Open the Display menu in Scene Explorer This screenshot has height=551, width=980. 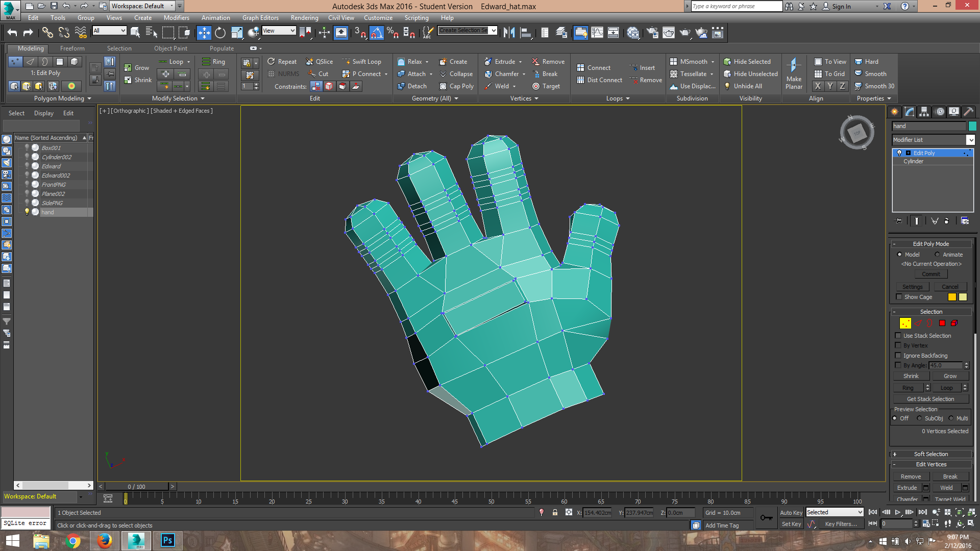(x=43, y=113)
